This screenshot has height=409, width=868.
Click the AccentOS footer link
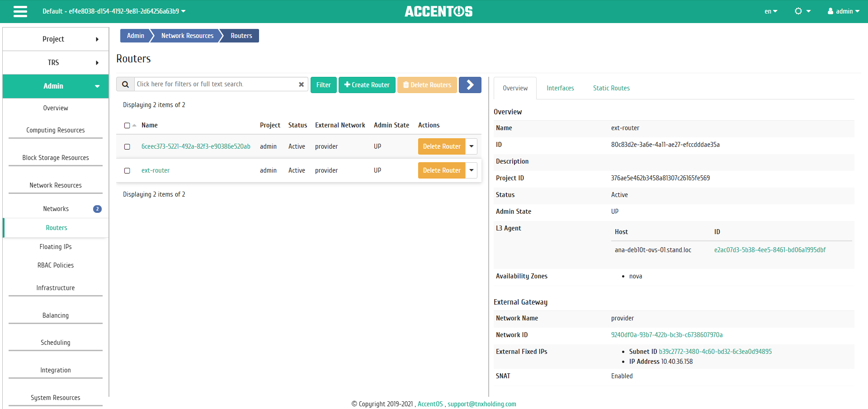[x=430, y=404]
